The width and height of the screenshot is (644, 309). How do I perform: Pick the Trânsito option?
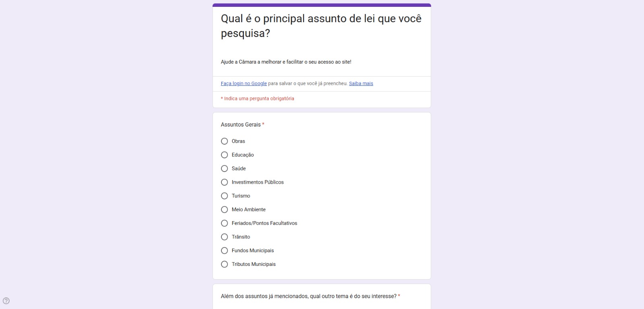pos(224,237)
